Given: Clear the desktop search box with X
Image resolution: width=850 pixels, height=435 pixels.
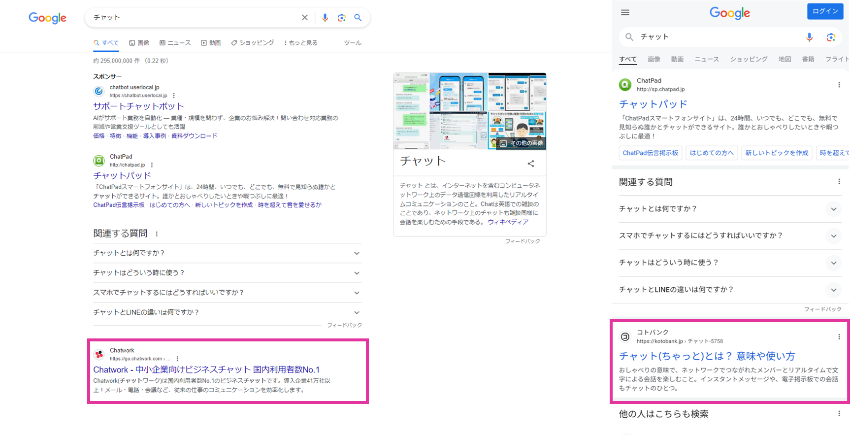Looking at the screenshot, I should click(305, 17).
